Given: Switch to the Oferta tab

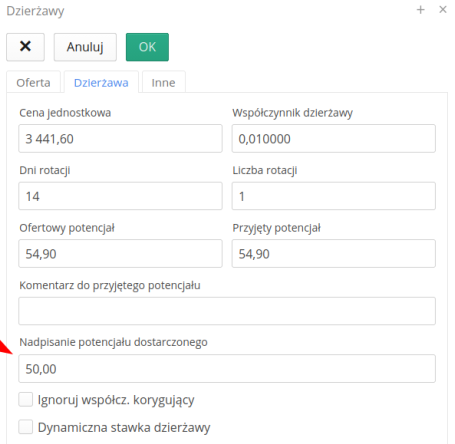Looking at the screenshot, I should coord(33,82).
